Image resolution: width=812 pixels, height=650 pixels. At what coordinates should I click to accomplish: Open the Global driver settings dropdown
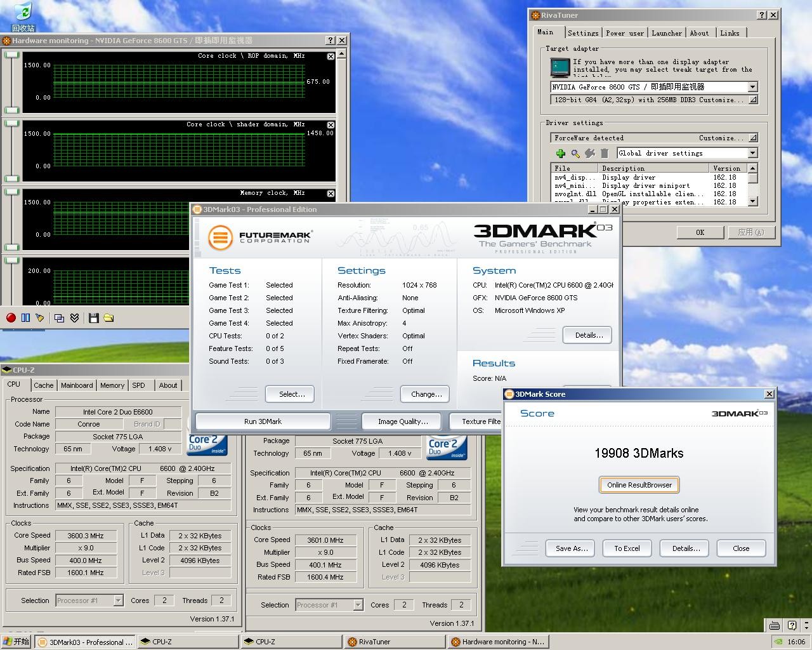752,153
